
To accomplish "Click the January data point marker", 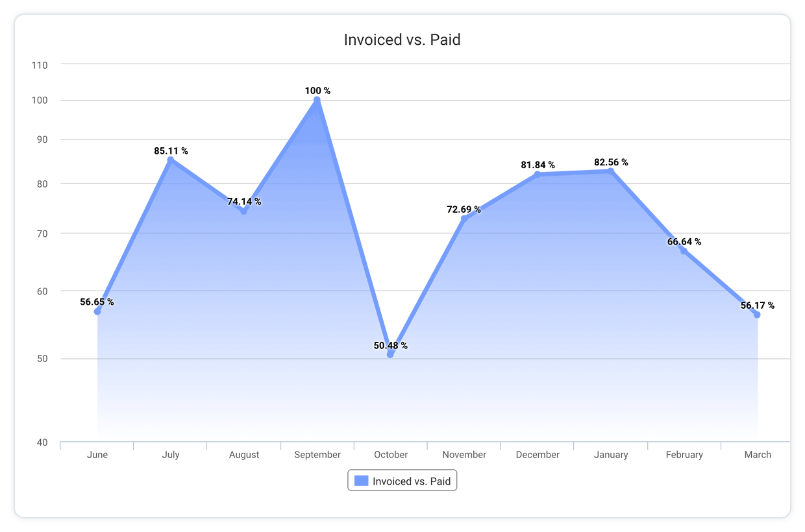I will 610,171.
